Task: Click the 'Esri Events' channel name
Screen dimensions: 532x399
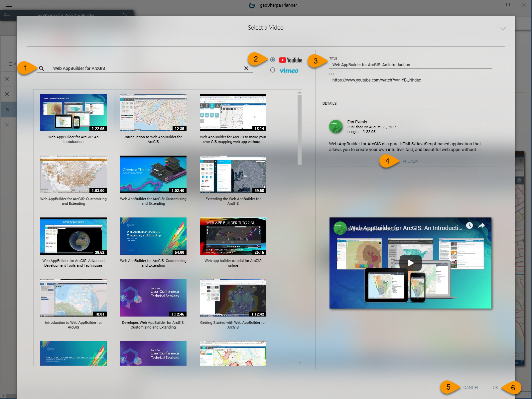Action: click(357, 122)
